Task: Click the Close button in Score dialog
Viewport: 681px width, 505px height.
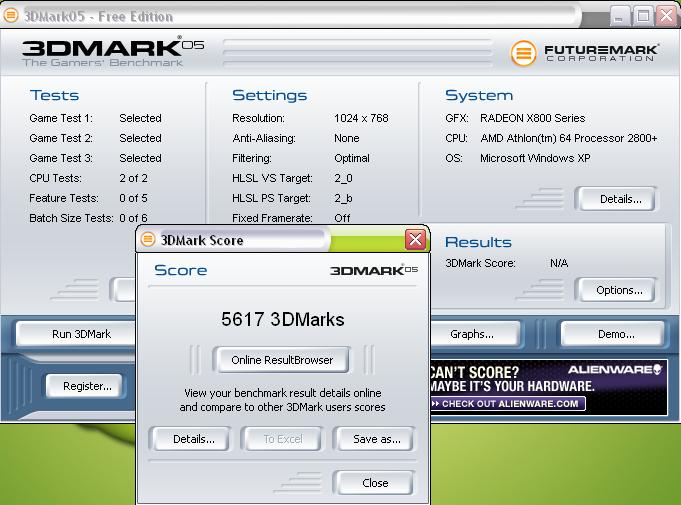Action: click(375, 483)
